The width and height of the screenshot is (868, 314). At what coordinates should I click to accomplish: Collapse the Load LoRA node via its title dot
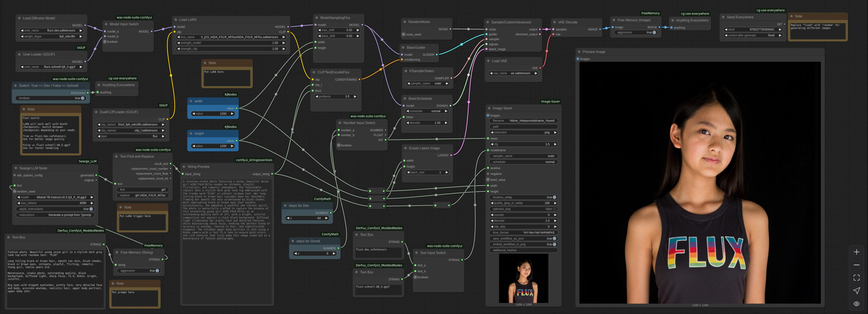point(176,20)
